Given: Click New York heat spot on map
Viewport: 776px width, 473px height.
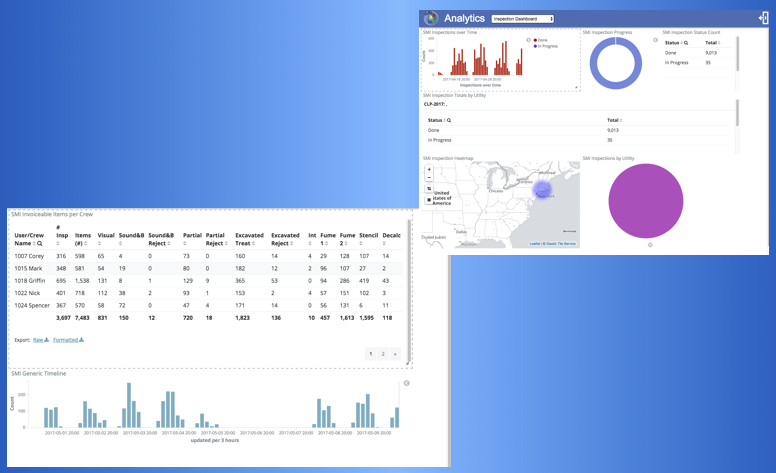Looking at the screenshot, I should tap(542, 189).
